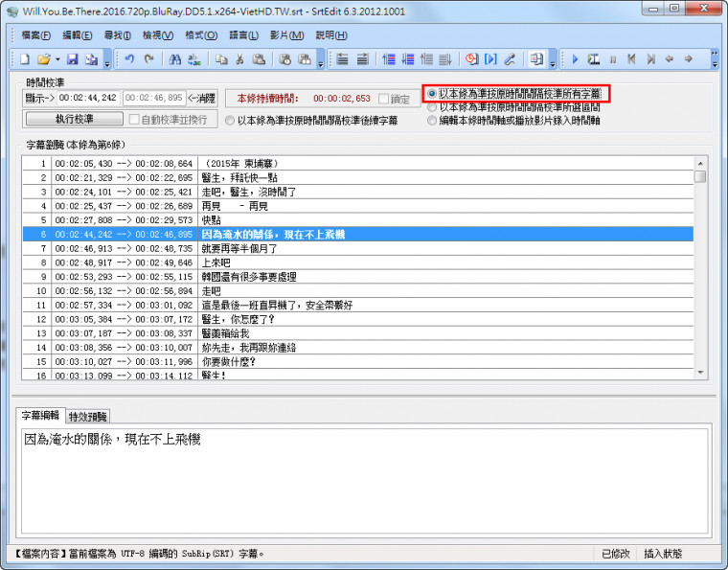Screen dimensions: 728x570
Task: Click the move lines down icon
Action: click(408, 59)
